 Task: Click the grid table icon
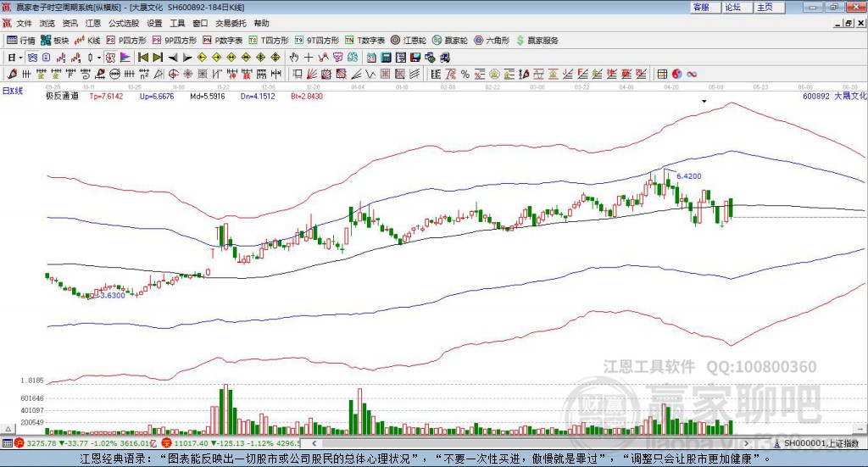pos(662,74)
